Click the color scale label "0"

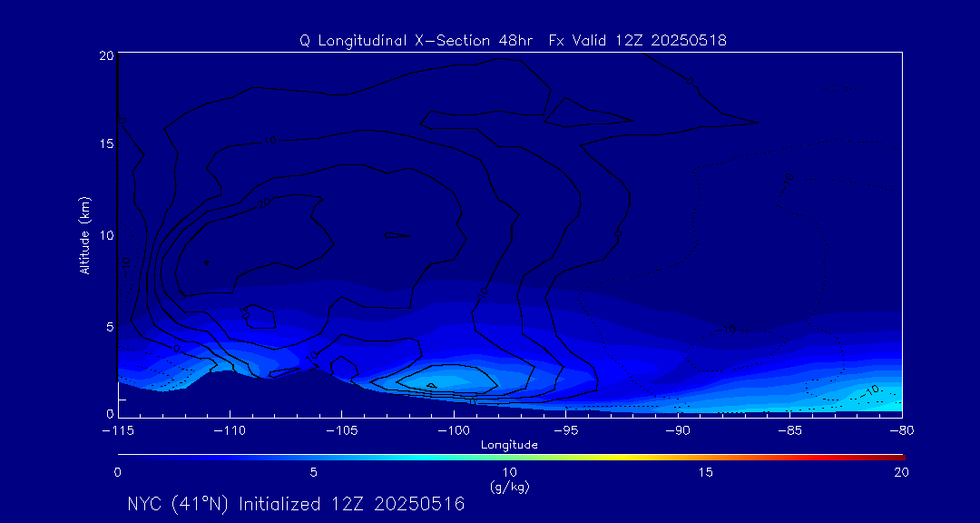pyautogui.click(x=117, y=472)
